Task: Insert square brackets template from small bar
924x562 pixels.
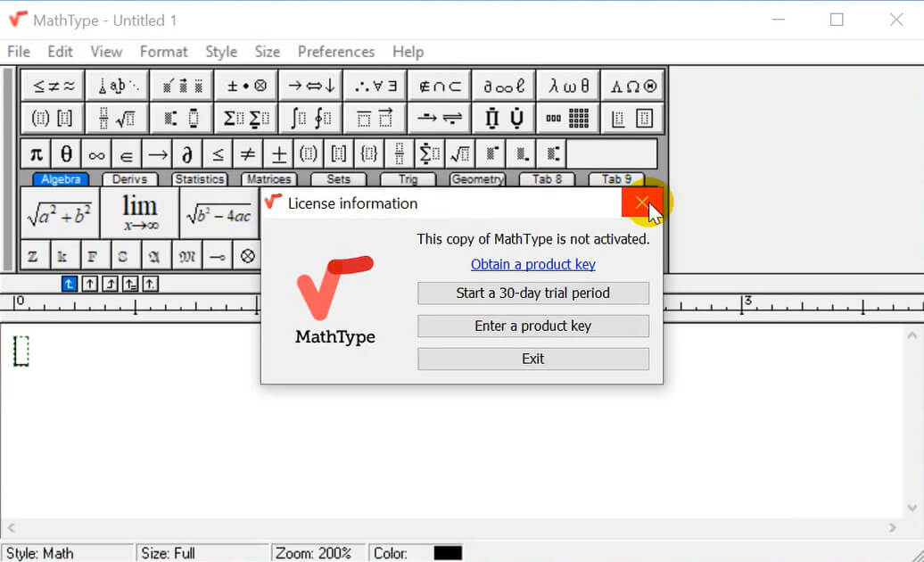Action: coord(339,154)
